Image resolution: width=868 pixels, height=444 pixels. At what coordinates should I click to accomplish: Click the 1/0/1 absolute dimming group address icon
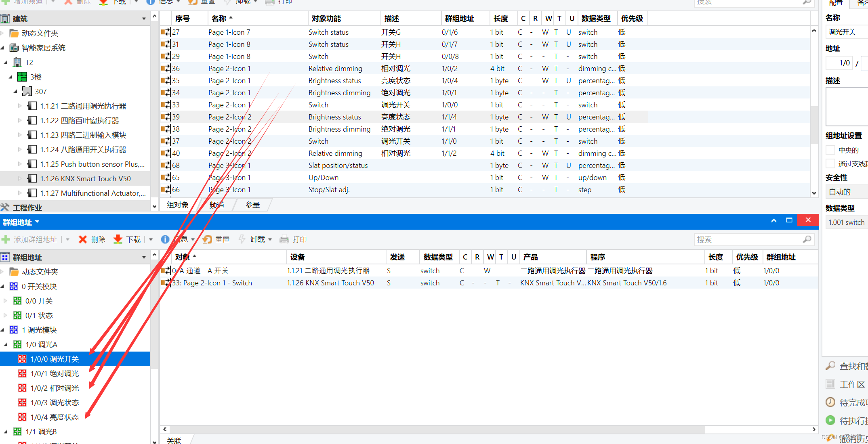click(x=22, y=373)
